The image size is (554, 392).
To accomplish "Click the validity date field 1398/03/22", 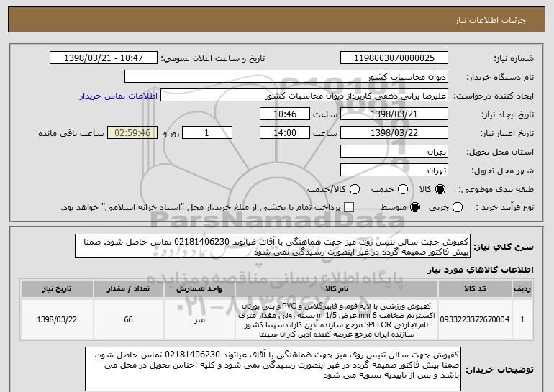I will click(394, 133).
